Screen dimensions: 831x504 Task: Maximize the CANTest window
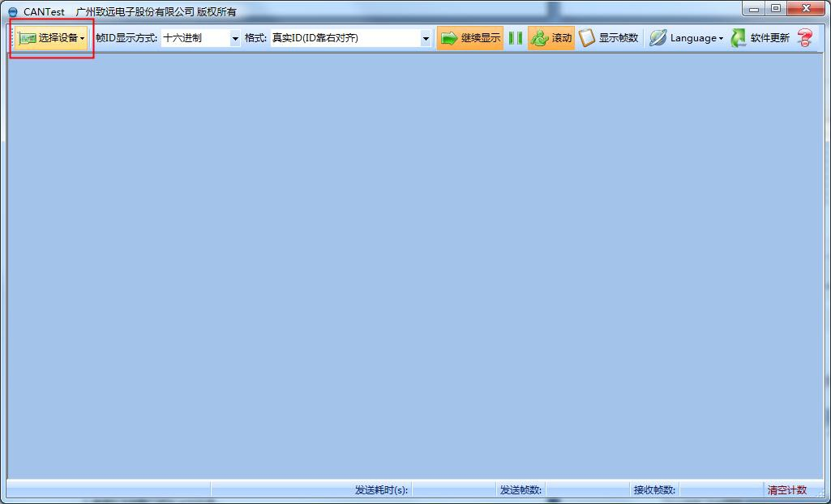776,9
